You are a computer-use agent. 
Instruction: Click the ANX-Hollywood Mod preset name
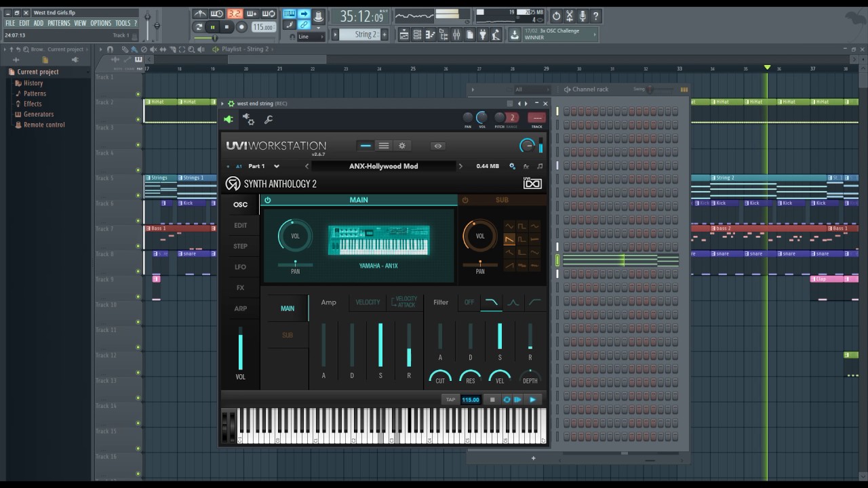[x=384, y=166]
